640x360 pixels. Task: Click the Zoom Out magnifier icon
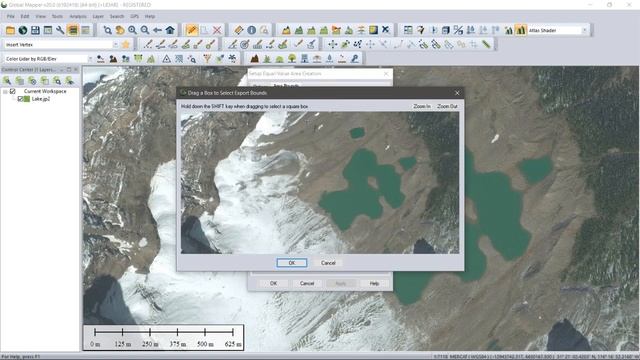(x=145, y=30)
